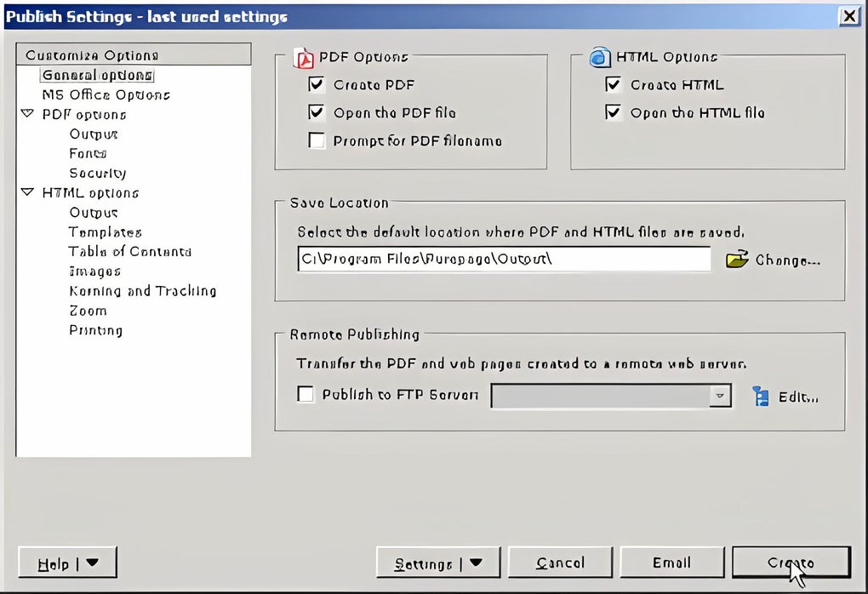Enable Publish to FTP Server

(306, 394)
